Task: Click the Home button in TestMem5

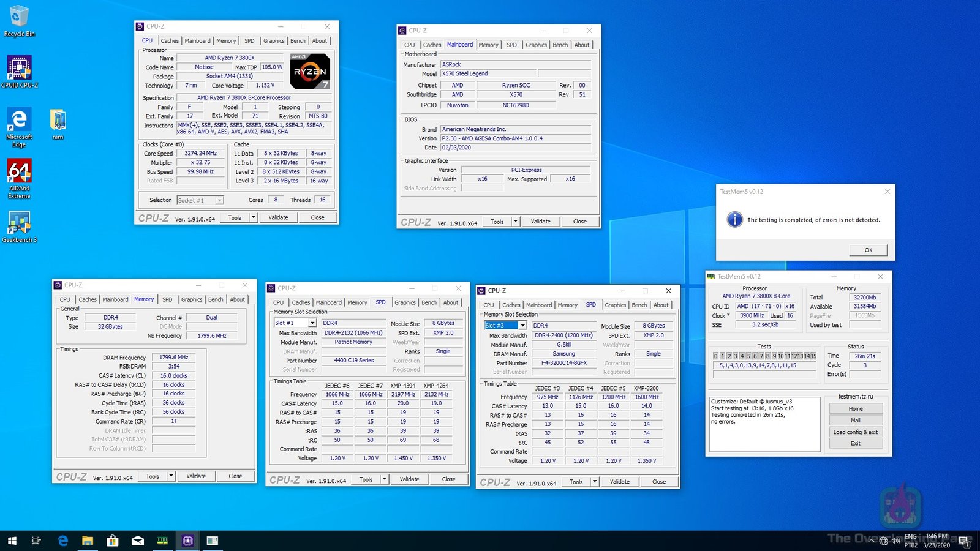Action: [855, 409]
